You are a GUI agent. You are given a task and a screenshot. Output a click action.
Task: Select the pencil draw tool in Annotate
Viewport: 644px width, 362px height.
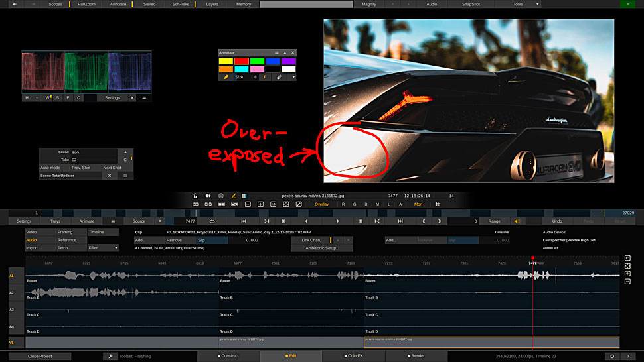tap(226, 77)
